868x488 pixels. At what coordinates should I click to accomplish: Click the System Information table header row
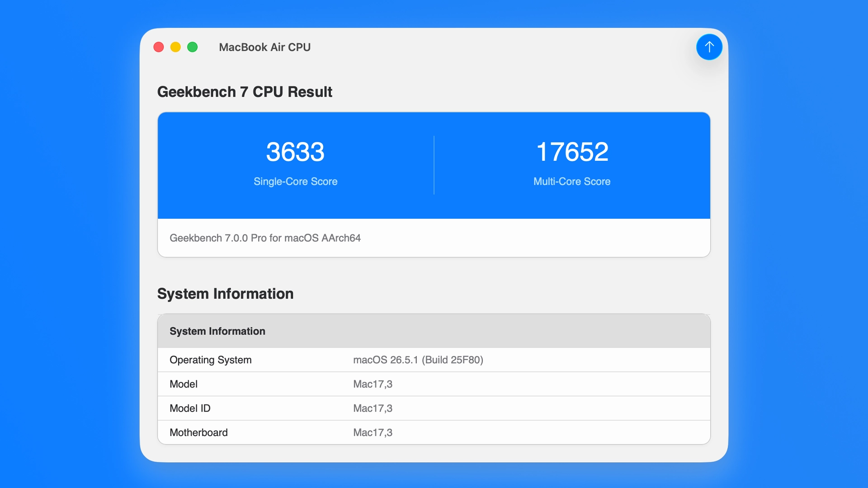click(x=434, y=331)
